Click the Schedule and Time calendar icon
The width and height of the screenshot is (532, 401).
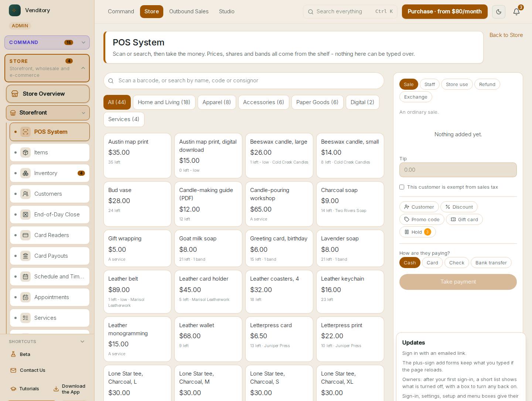coord(25,277)
